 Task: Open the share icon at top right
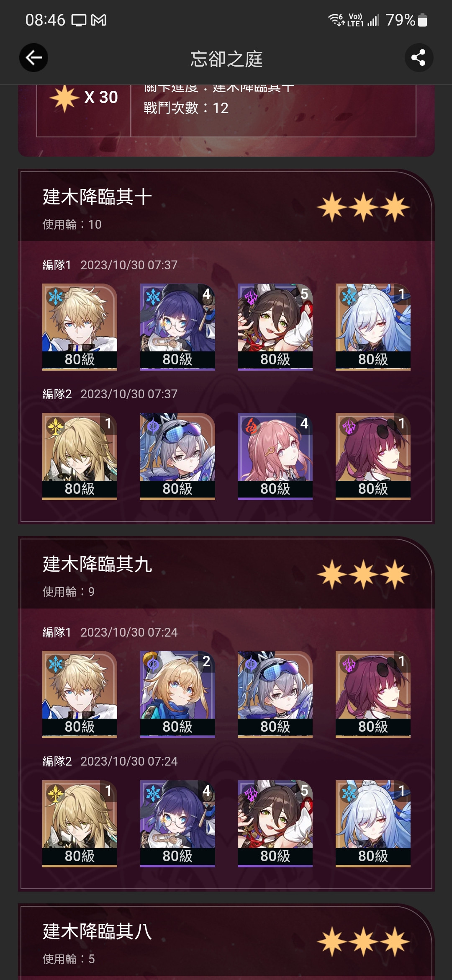pyautogui.click(x=419, y=58)
